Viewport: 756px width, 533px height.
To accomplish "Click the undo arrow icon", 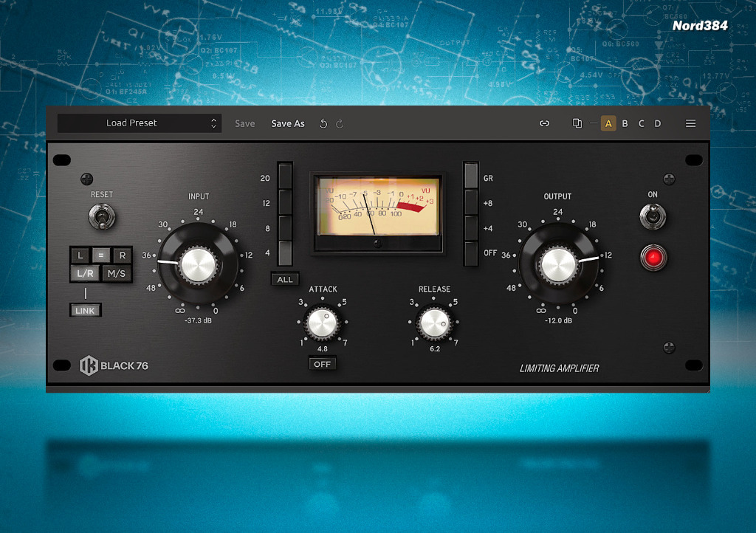I will click(323, 124).
